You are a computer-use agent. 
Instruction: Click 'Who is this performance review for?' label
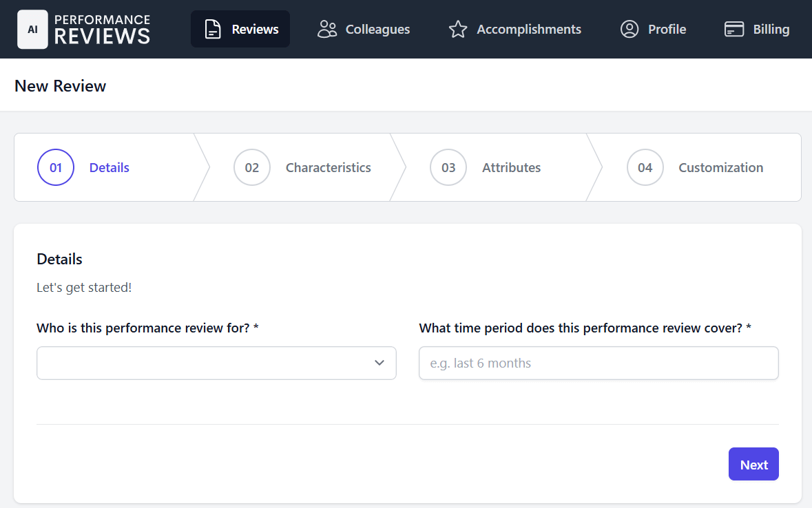point(147,328)
